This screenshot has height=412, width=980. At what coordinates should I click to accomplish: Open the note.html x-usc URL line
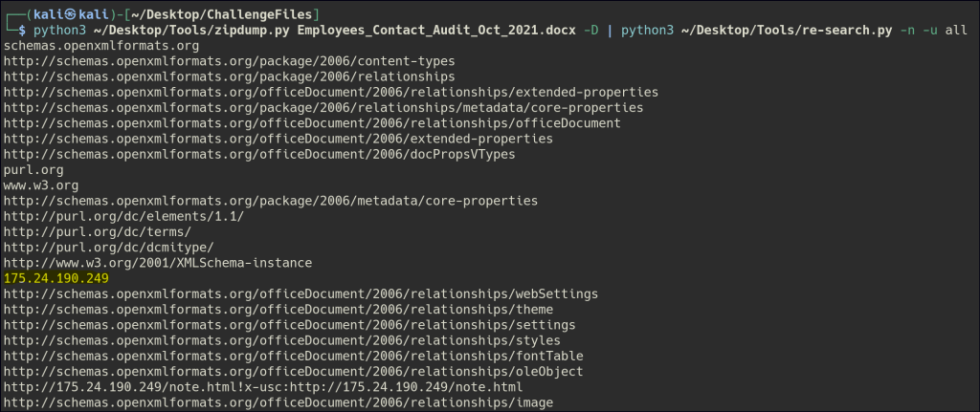[x=263, y=387]
